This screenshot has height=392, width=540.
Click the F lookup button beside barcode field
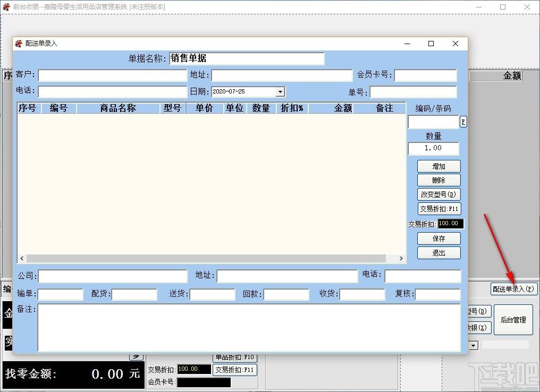point(463,122)
